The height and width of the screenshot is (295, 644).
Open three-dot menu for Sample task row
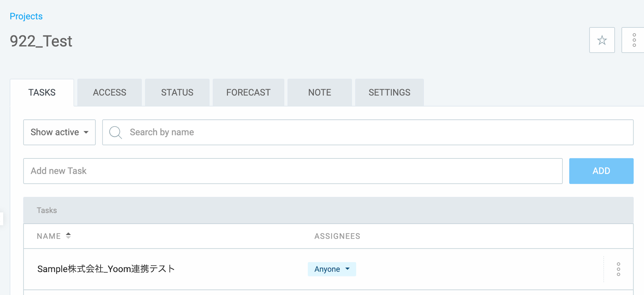coord(618,269)
